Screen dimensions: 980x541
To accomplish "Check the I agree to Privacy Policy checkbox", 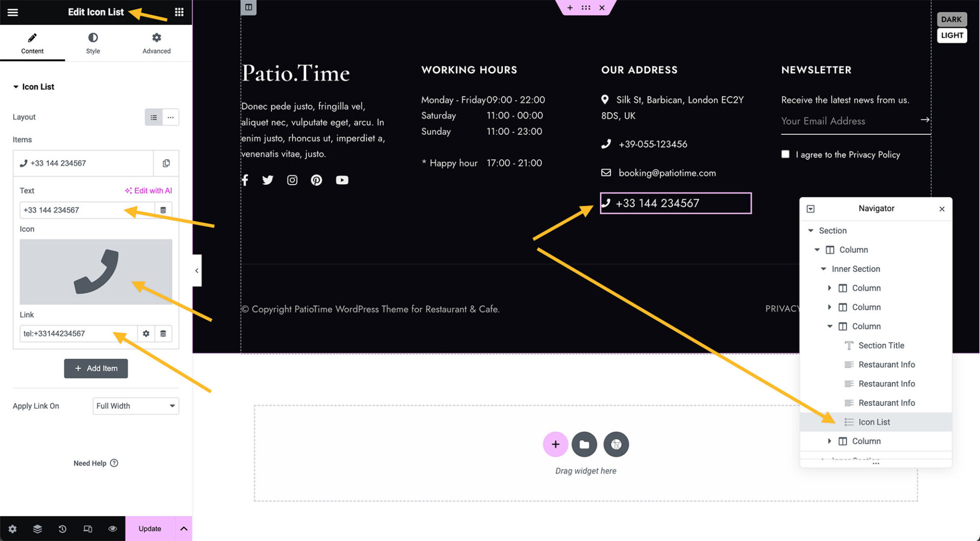I will (x=785, y=154).
